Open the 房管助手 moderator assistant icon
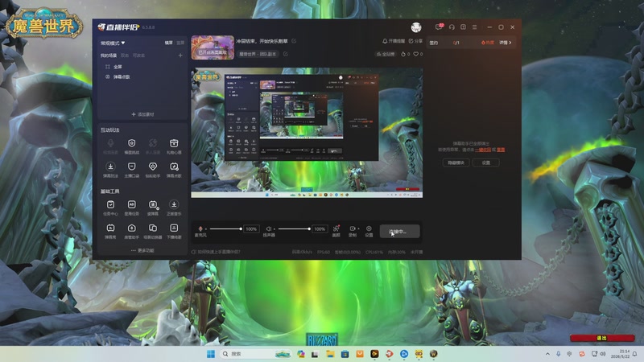Image resolution: width=644 pixels, height=362 pixels. [x=131, y=228]
